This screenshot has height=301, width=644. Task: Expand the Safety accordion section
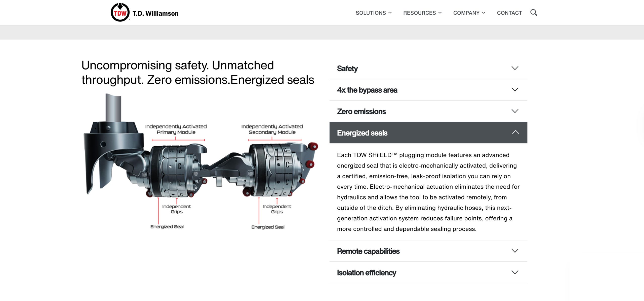(x=428, y=68)
